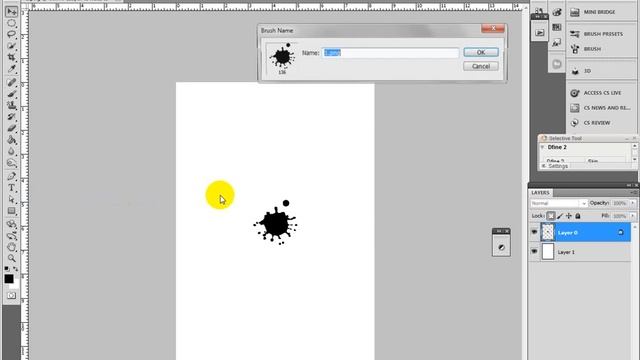Image resolution: width=640 pixels, height=360 pixels.
Task: Select the Zoom tool
Action: (11, 258)
